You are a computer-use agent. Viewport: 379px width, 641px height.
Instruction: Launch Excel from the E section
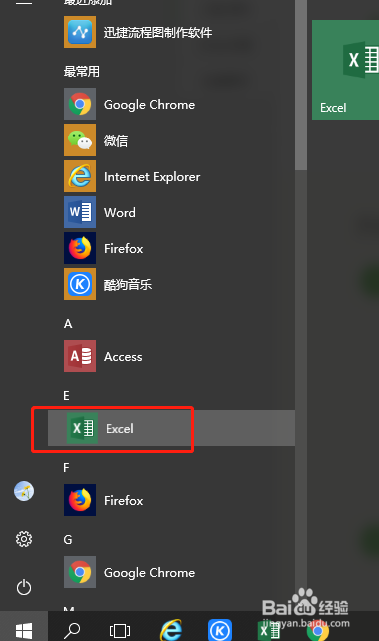coord(171,428)
